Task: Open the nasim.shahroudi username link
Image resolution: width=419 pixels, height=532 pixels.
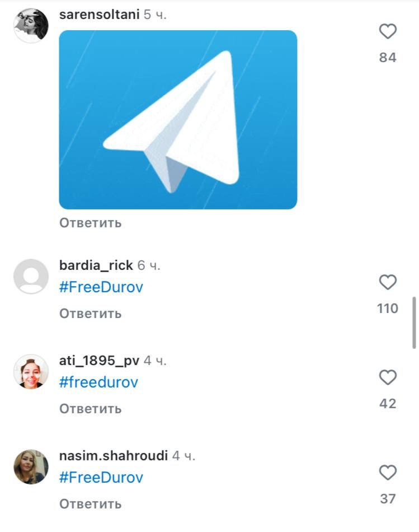Action: (x=114, y=456)
